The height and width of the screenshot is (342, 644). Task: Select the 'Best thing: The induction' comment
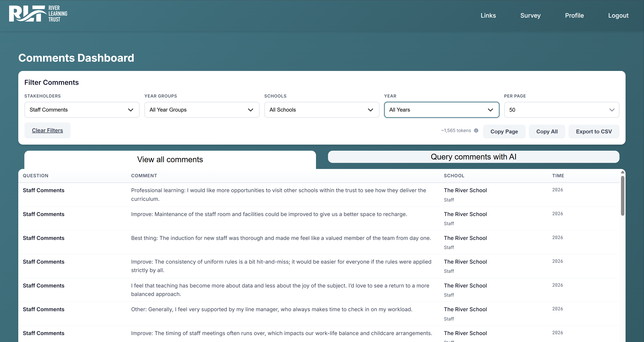point(281,238)
